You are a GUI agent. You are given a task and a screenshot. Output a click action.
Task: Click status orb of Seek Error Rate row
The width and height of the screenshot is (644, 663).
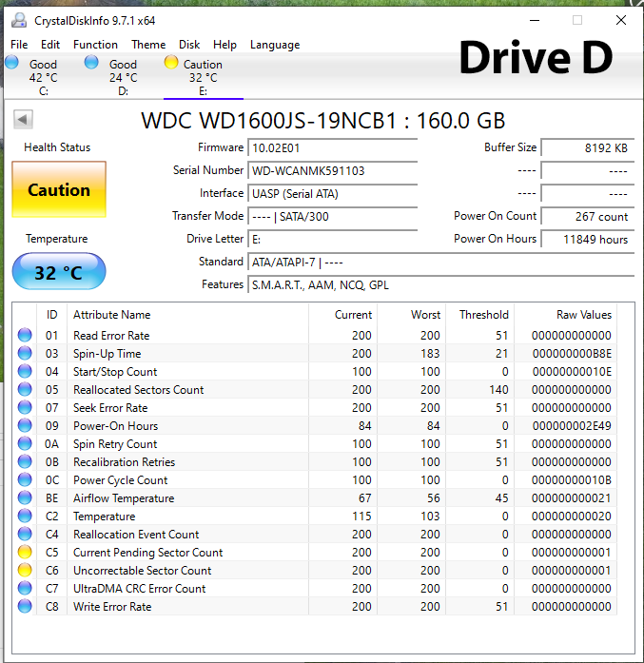click(25, 407)
